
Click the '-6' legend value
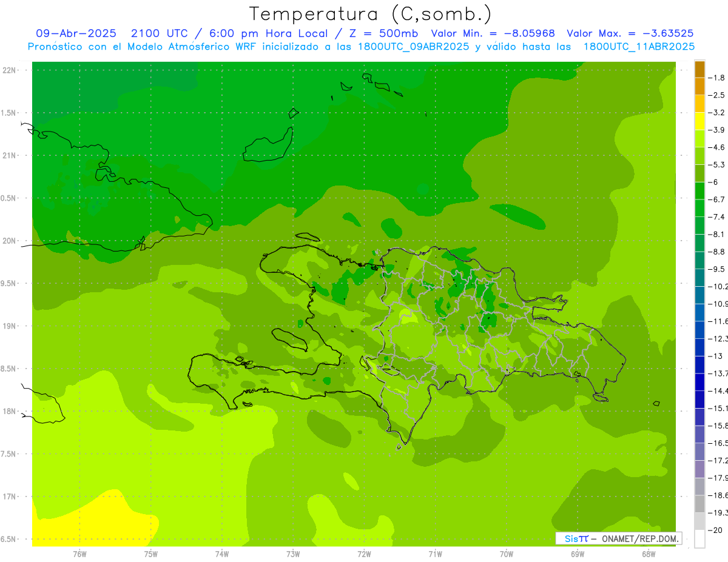pos(713,182)
